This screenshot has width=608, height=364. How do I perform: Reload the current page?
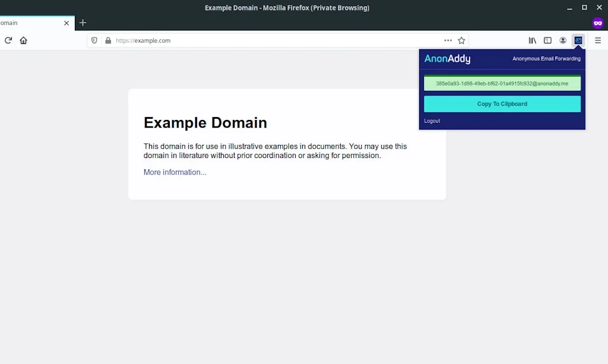coord(8,40)
